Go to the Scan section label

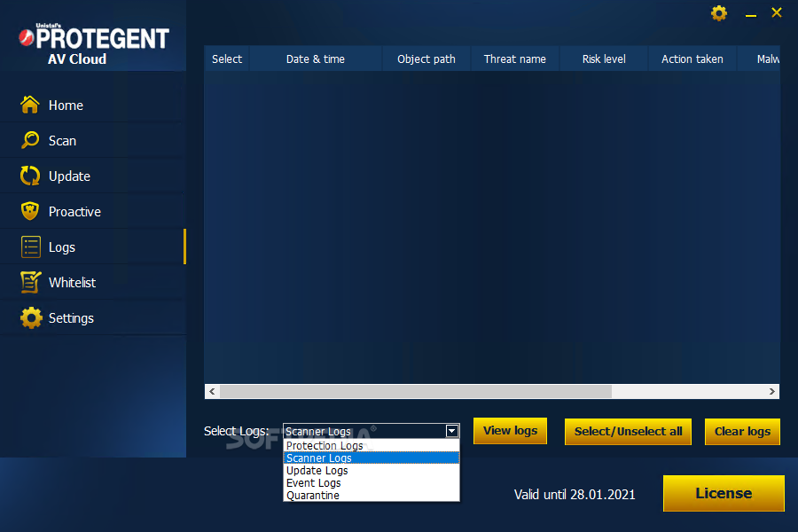pos(62,141)
